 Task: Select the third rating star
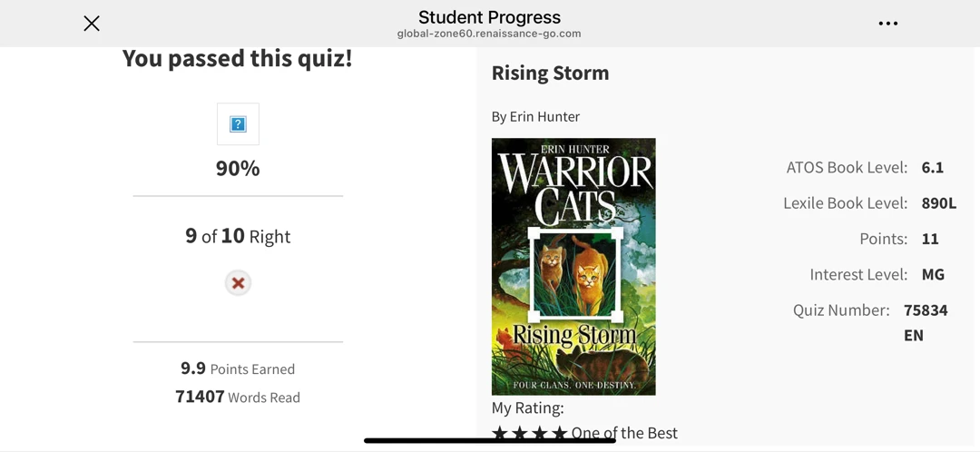(x=539, y=433)
